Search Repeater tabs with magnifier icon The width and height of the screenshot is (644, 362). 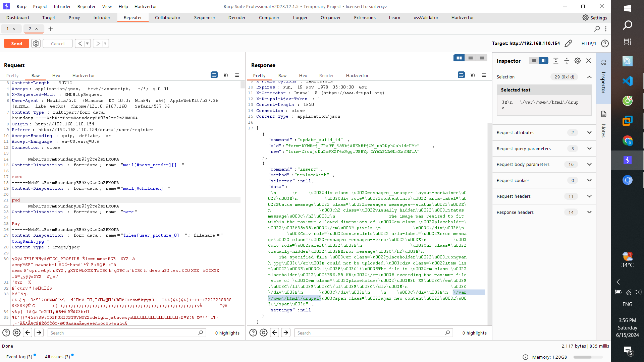click(597, 29)
